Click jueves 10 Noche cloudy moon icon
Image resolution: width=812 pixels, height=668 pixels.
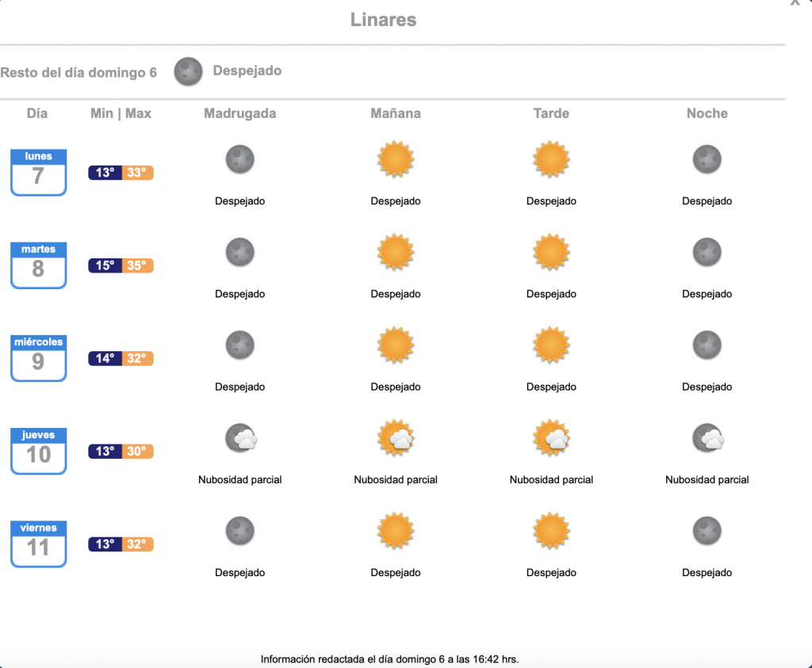[x=707, y=437]
